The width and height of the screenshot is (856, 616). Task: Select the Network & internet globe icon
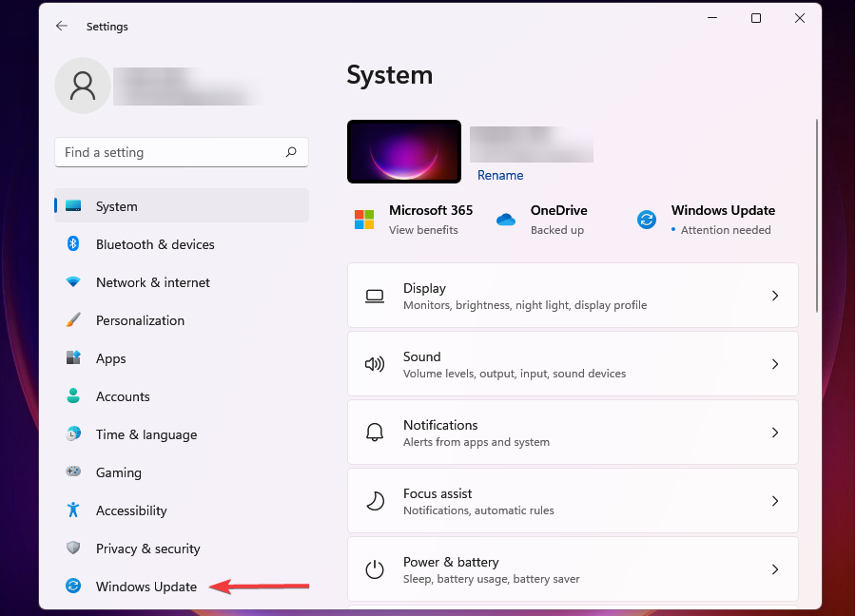(75, 282)
